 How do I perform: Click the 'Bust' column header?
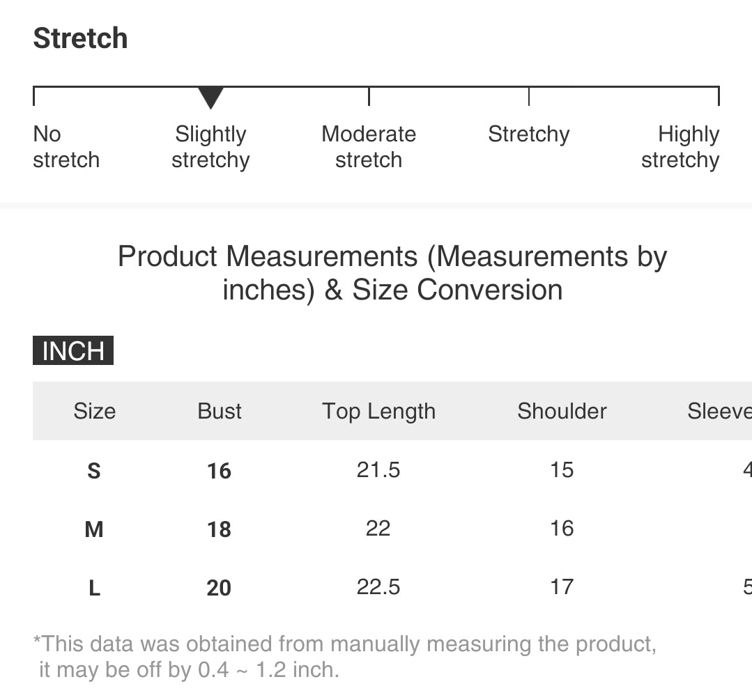(220, 411)
